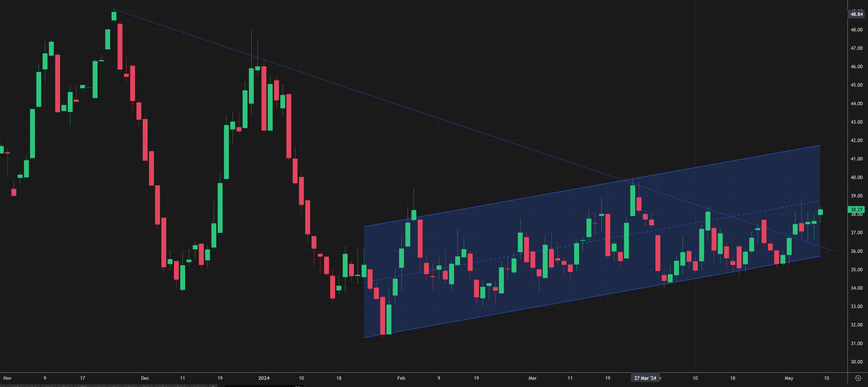Image resolution: width=868 pixels, height=387 pixels.
Task: Click the 46.00 price scale label
Action: [x=856, y=66]
